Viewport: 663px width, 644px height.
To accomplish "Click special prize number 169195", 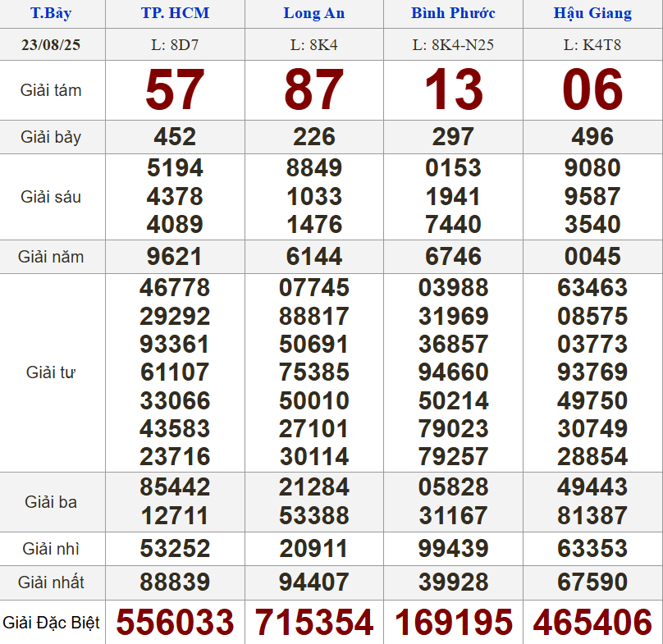I will pyautogui.click(x=453, y=623).
